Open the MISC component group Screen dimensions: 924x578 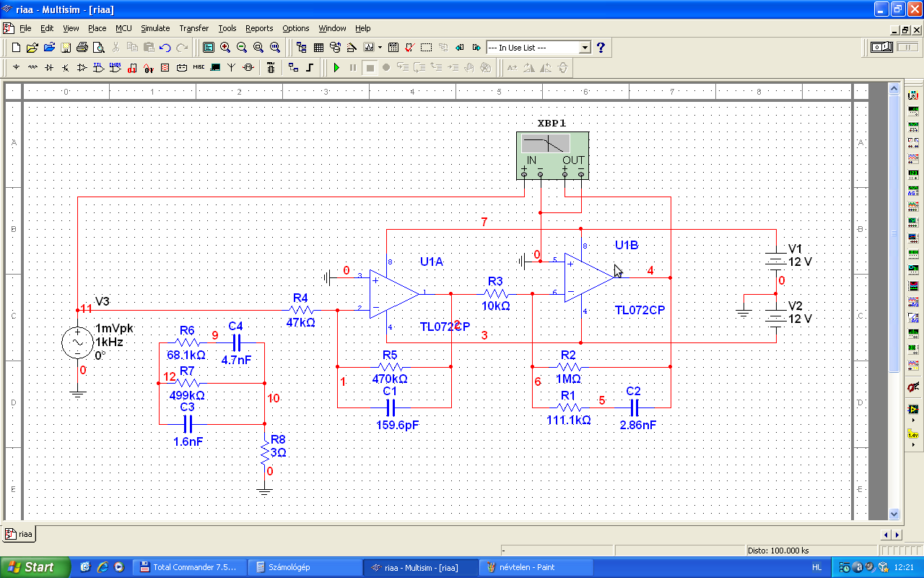199,68
